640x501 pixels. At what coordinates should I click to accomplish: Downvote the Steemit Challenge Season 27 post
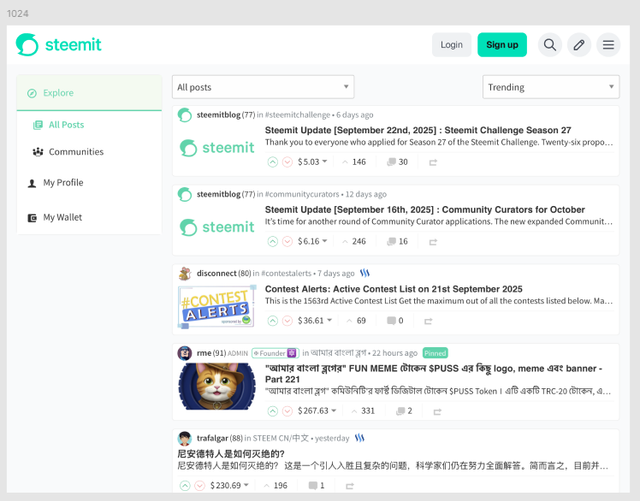pyautogui.click(x=287, y=162)
